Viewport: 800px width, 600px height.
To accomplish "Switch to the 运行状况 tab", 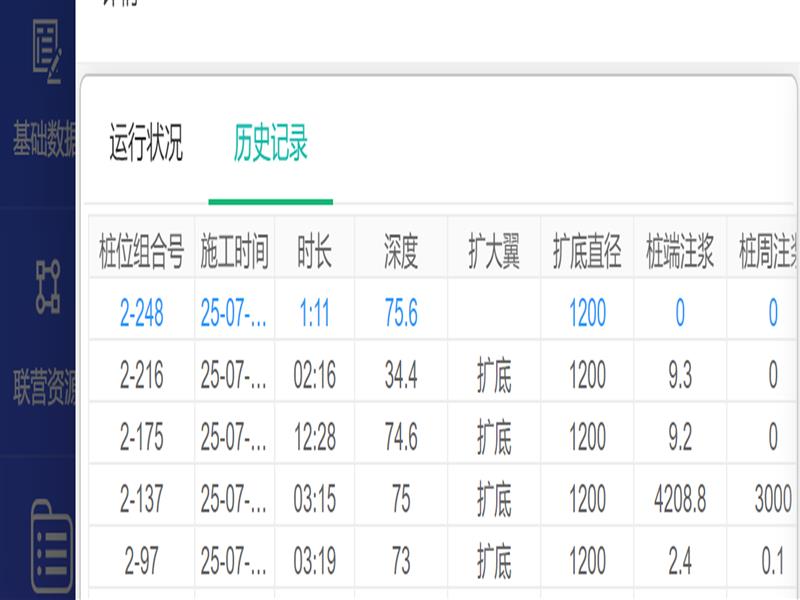I will [x=146, y=145].
